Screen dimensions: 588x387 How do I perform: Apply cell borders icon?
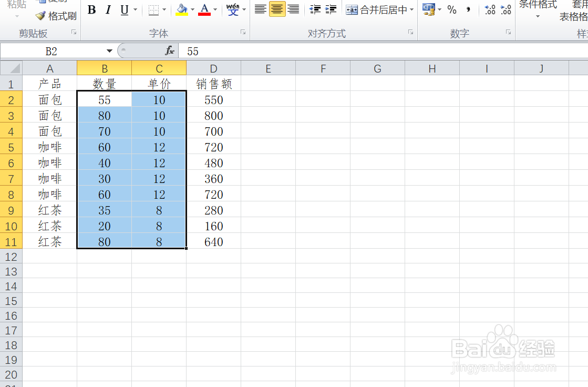pos(154,10)
